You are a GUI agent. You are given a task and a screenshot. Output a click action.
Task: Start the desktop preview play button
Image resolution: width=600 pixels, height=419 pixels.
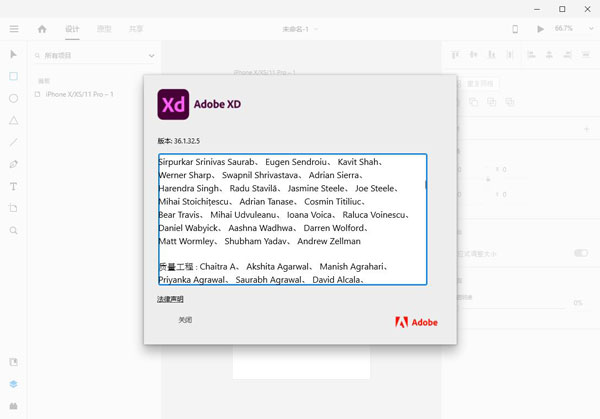[x=540, y=29]
